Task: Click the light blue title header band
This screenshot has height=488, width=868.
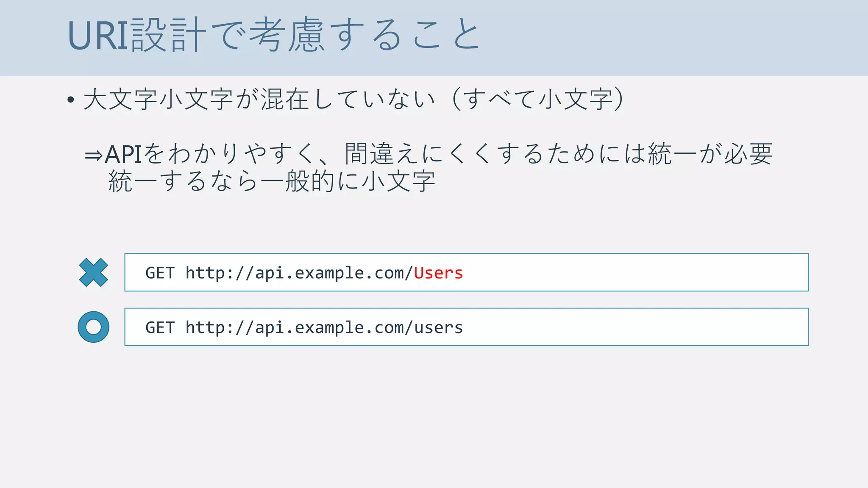Action: [x=678, y=38]
